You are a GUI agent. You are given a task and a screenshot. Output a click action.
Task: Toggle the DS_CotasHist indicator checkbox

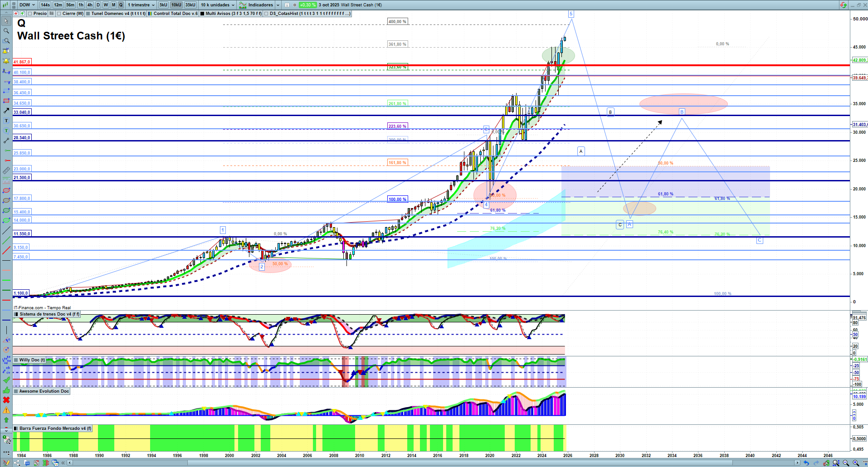coord(267,14)
